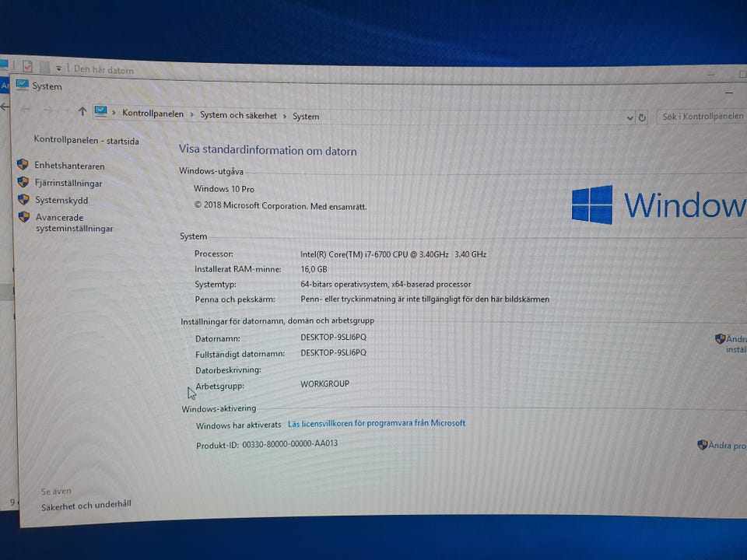Open Avancerade systeminställningar
Screen dimensions: 747x560
(75, 223)
